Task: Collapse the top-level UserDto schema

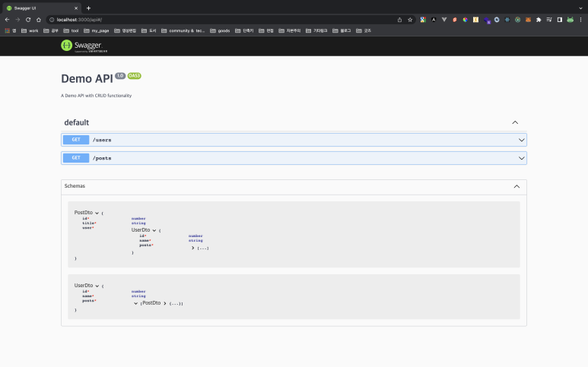Action: (97, 286)
